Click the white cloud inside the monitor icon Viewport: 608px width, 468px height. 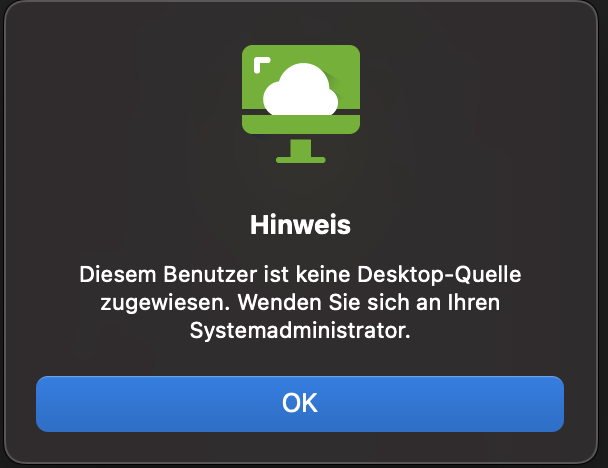click(x=301, y=90)
